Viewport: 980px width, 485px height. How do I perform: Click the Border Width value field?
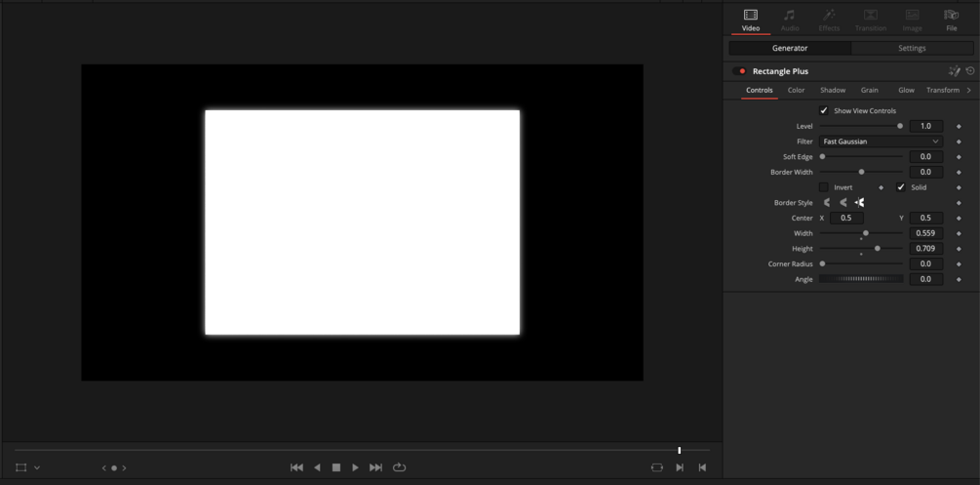tap(925, 172)
